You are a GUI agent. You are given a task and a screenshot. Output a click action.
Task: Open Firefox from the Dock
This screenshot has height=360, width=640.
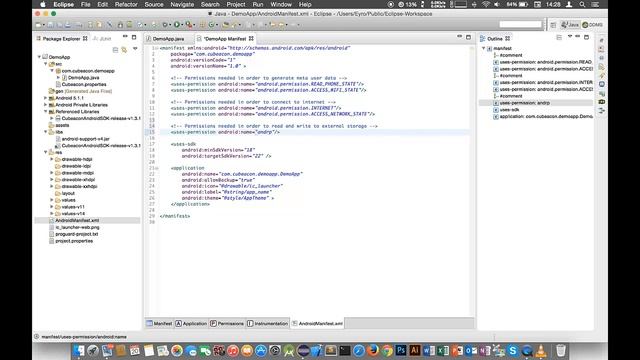pos(373,350)
